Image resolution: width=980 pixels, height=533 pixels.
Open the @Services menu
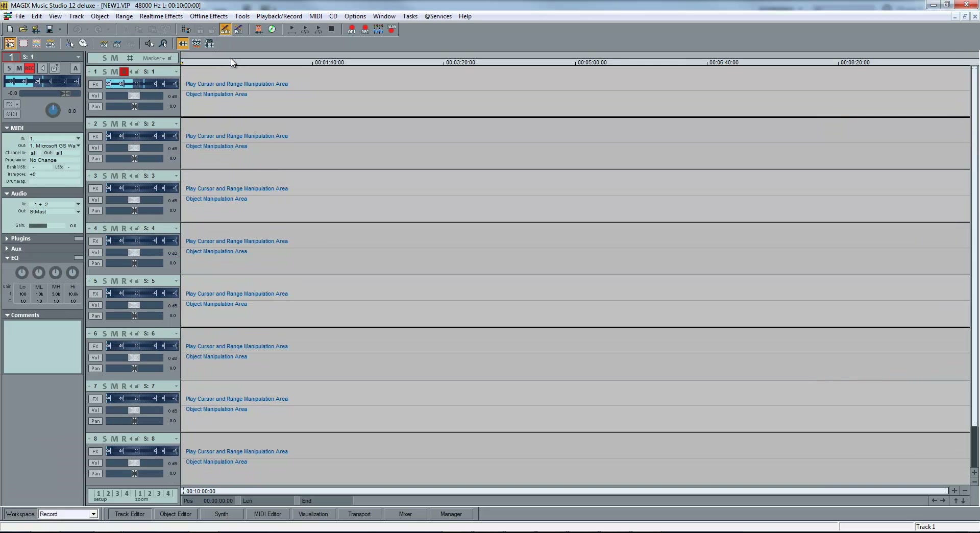point(438,16)
